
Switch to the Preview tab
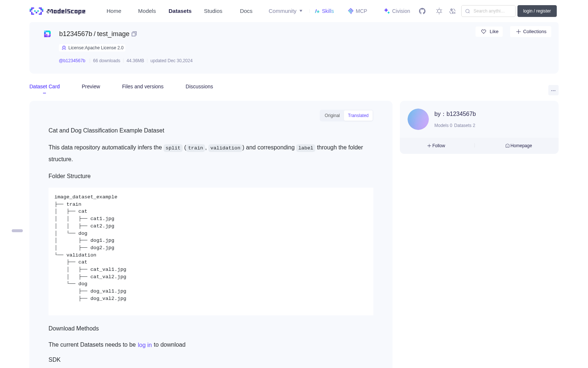pos(91,86)
